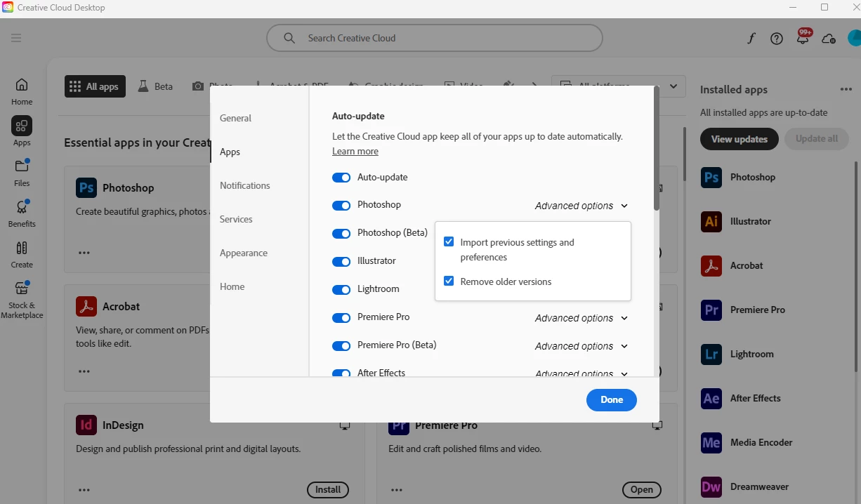Click the Illustrator icon in Installed apps
Screen dimensions: 861x504
click(x=711, y=221)
